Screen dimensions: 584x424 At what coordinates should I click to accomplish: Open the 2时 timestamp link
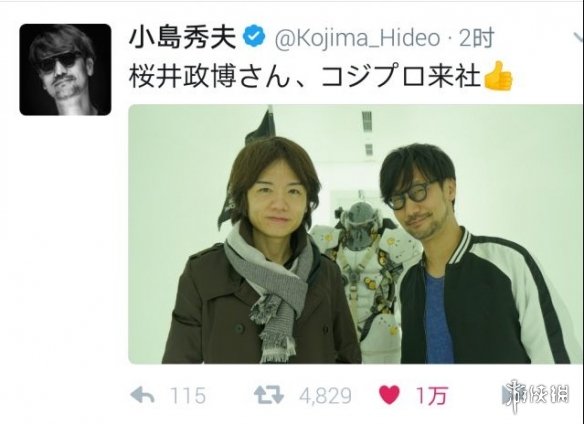pyautogui.click(x=476, y=38)
